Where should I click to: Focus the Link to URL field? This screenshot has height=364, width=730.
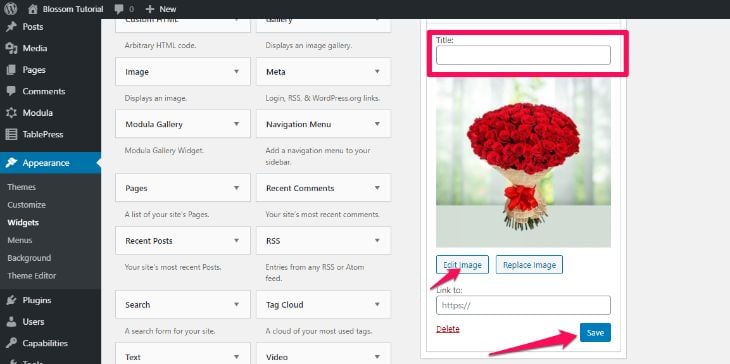coord(523,305)
